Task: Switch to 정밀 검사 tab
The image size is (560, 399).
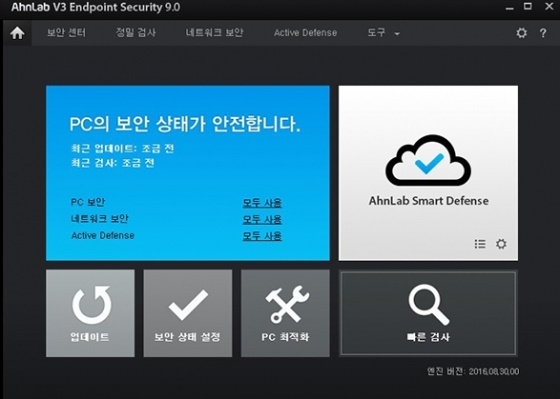Action: [136, 33]
